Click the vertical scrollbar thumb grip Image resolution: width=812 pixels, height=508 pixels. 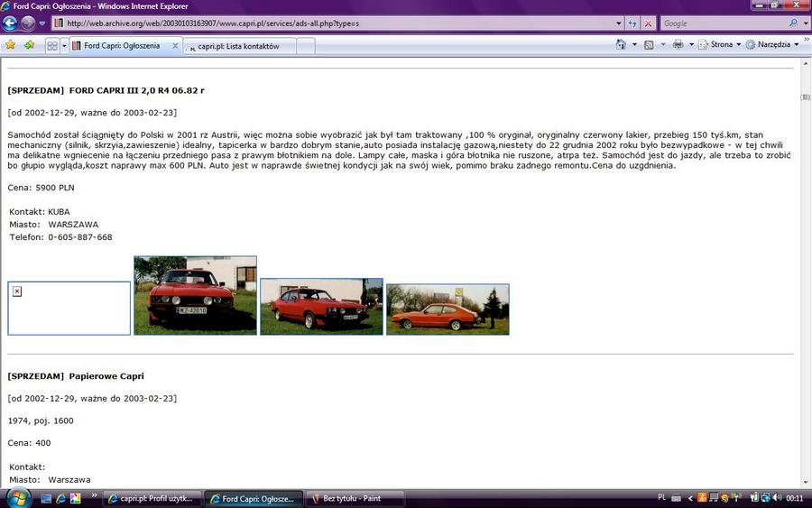(x=806, y=97)
